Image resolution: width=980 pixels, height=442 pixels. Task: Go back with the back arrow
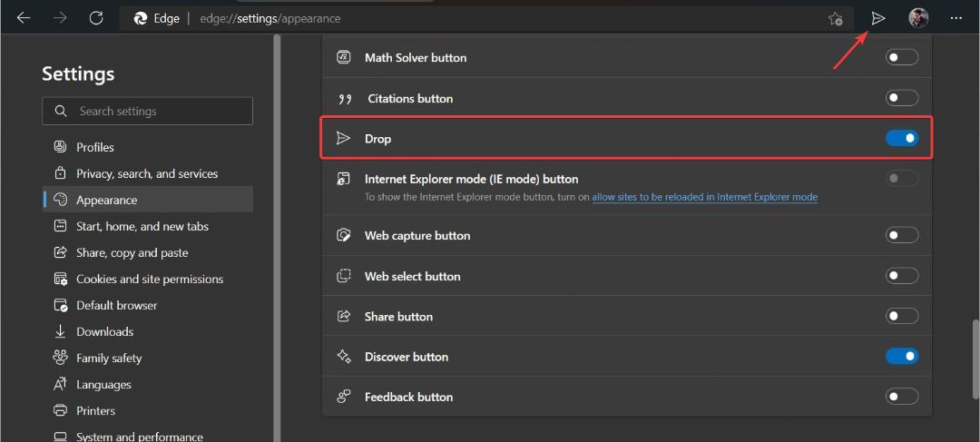(24, 18)
